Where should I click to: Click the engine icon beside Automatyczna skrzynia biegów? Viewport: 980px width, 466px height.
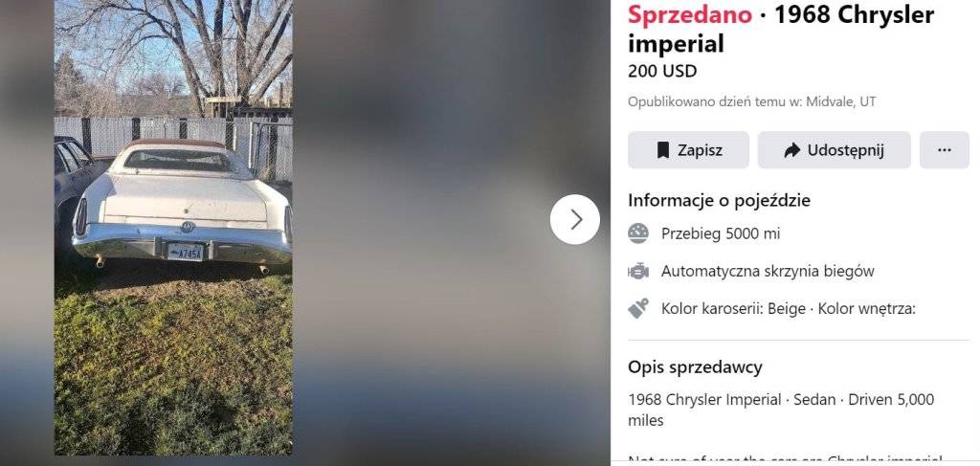click(x=638, y=271)
